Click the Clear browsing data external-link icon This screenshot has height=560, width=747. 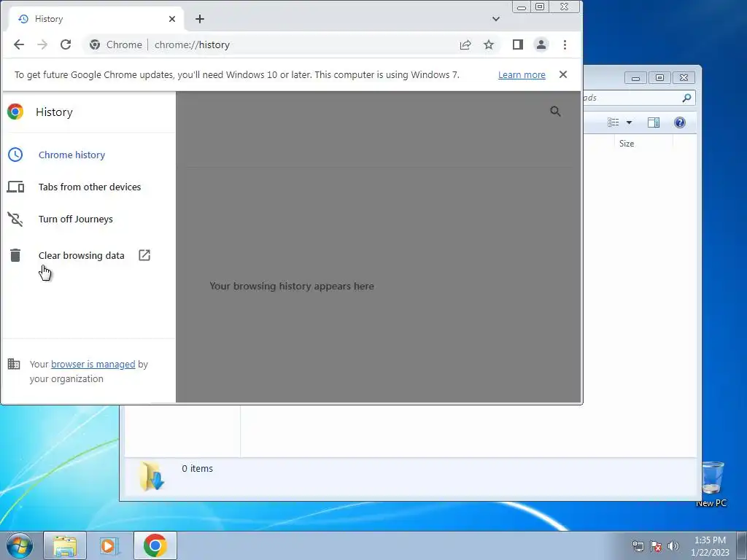pyautogui.click(x=144, y=255)
